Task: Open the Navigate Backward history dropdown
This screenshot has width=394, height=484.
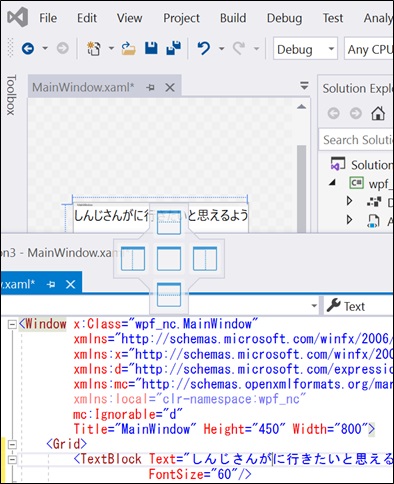Action: pyautogui.click(x=45, y=49)
